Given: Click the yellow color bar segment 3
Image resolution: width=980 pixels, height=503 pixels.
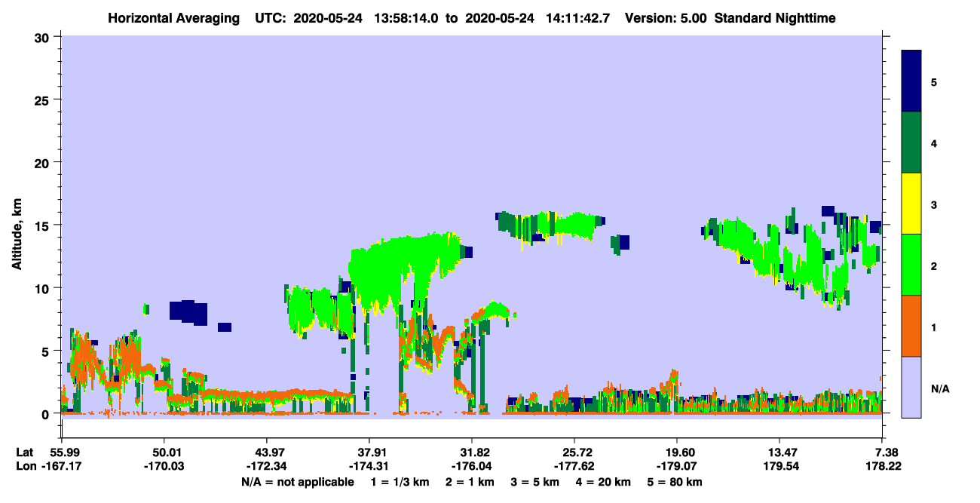Looking at the screenshot, I should coord(911,204).
